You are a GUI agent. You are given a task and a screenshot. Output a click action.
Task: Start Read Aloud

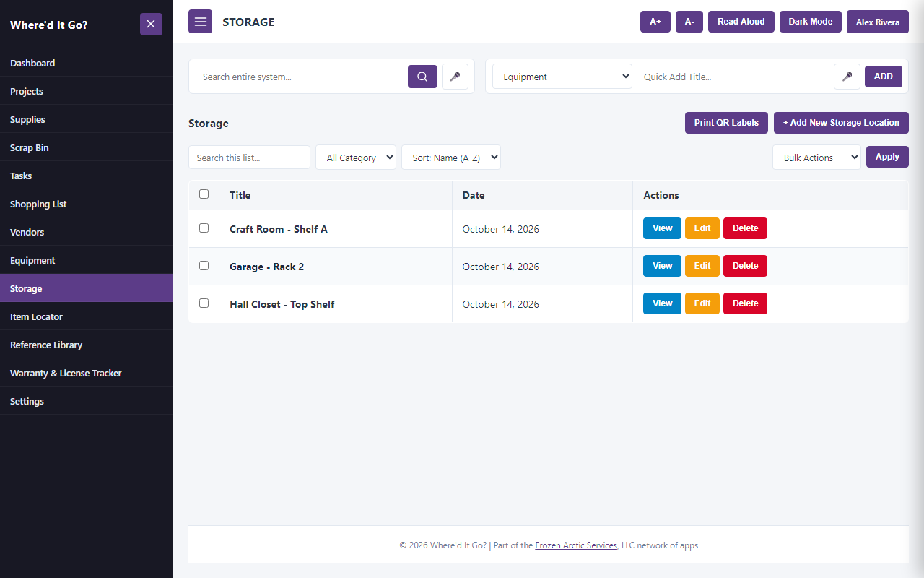(x=741, y=22)
